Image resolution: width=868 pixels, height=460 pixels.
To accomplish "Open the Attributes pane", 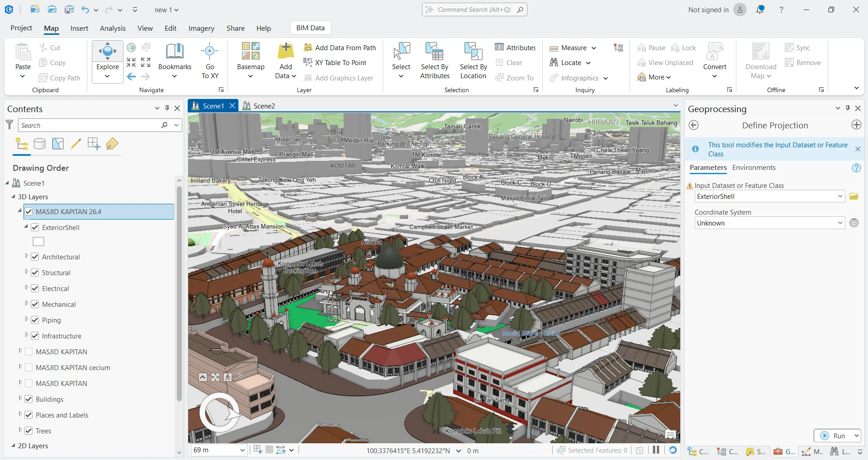I will click(515, 47).
